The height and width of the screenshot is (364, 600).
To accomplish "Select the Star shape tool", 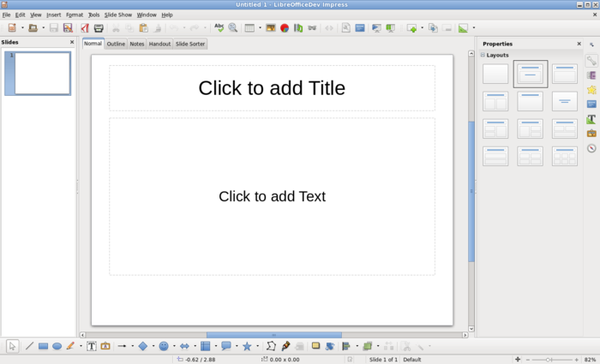I will pyautogui.click(x=247, y=346).
